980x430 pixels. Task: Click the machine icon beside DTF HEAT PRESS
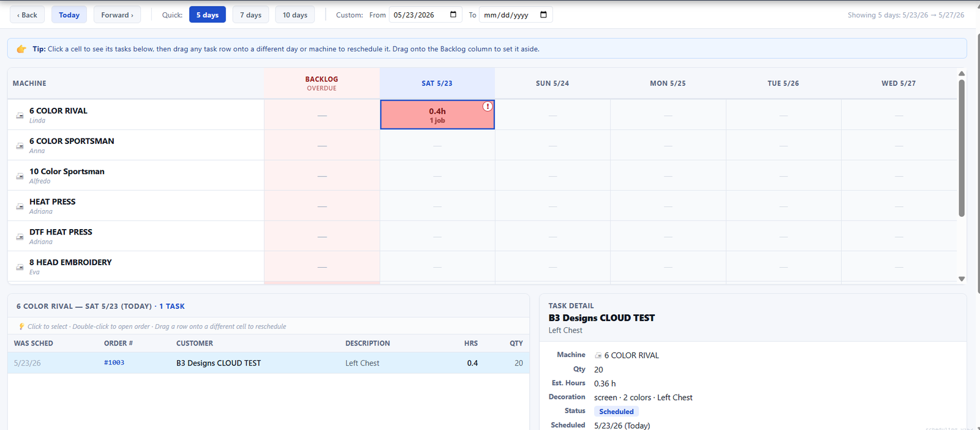20,236
